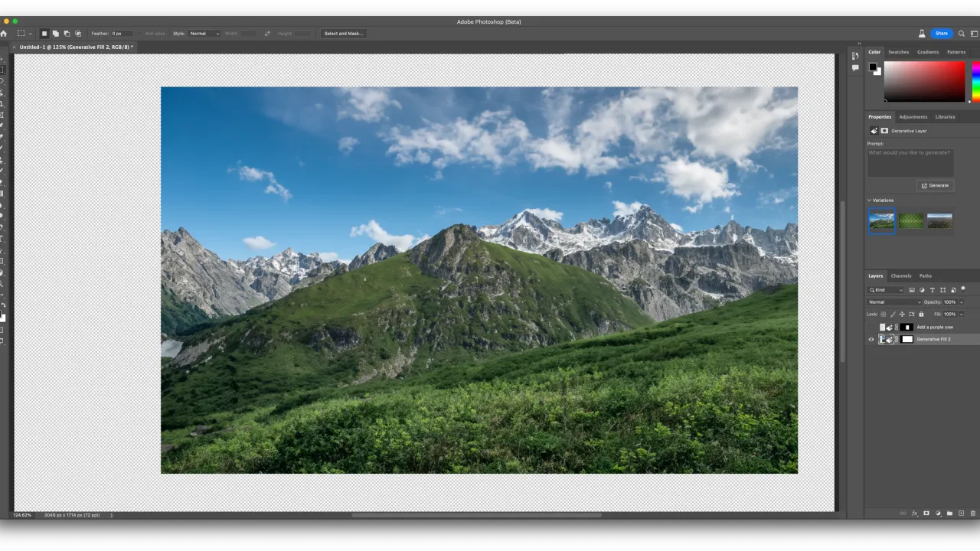Viewport: 980px width, 551px height.
Task: Switch to the Adjustments tab
Action: (x=913, y=117)
